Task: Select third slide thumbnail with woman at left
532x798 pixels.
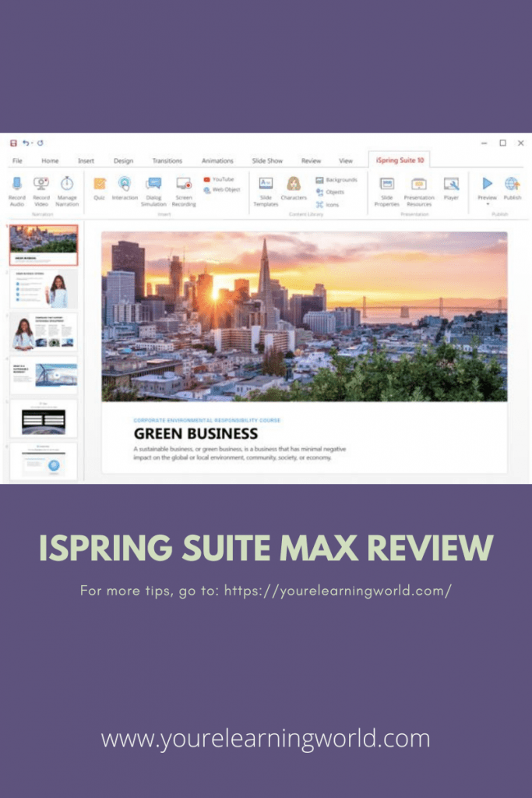Action: click(44, 332)
